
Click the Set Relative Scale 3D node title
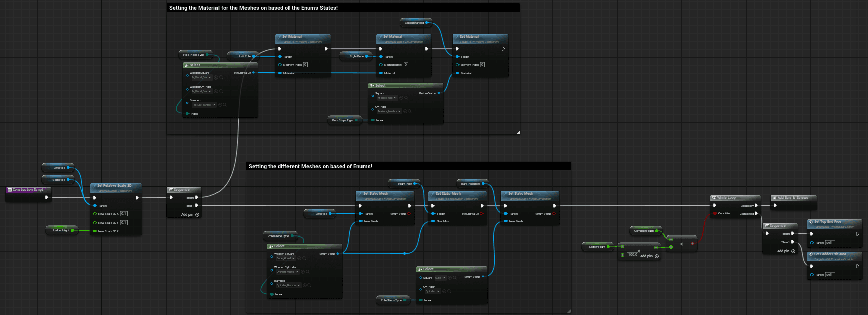pyautogui.click(x=114, y=186)
